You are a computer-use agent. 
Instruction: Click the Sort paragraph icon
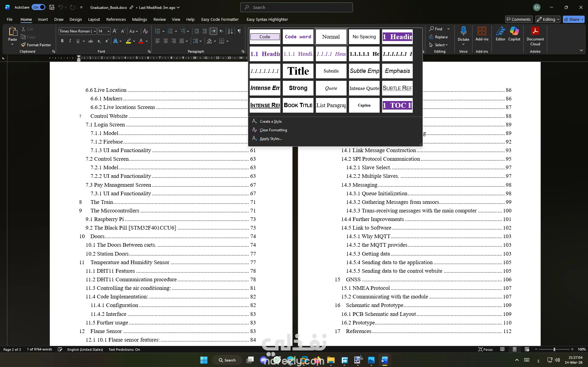pos(230,31)
